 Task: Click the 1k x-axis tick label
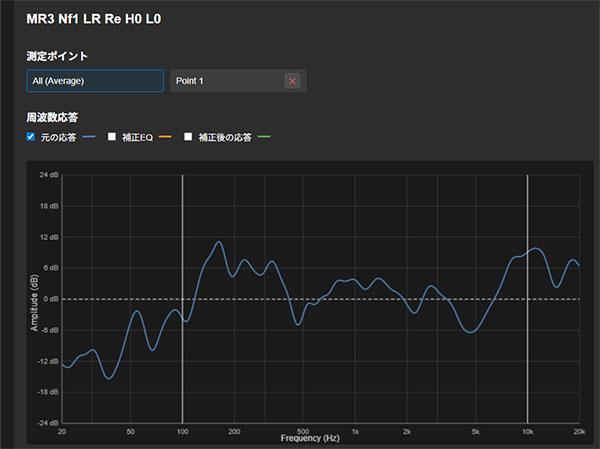tap(355, 431)
